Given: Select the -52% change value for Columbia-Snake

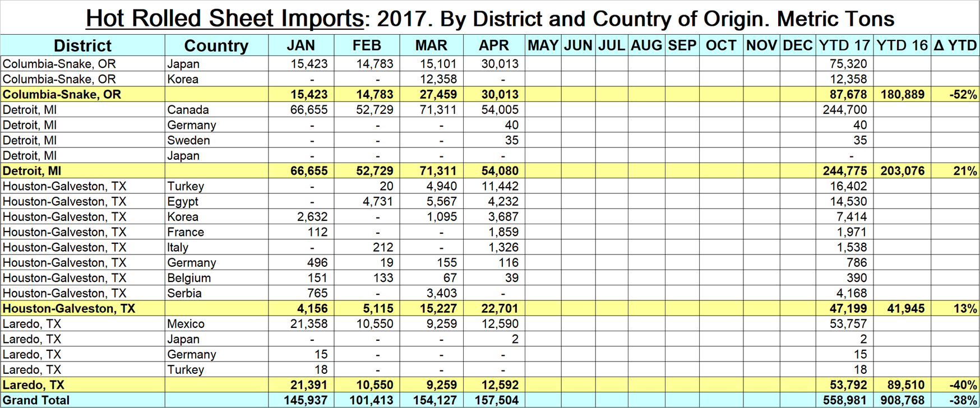Looking at the screenshot, I should [x=963, y=94].
